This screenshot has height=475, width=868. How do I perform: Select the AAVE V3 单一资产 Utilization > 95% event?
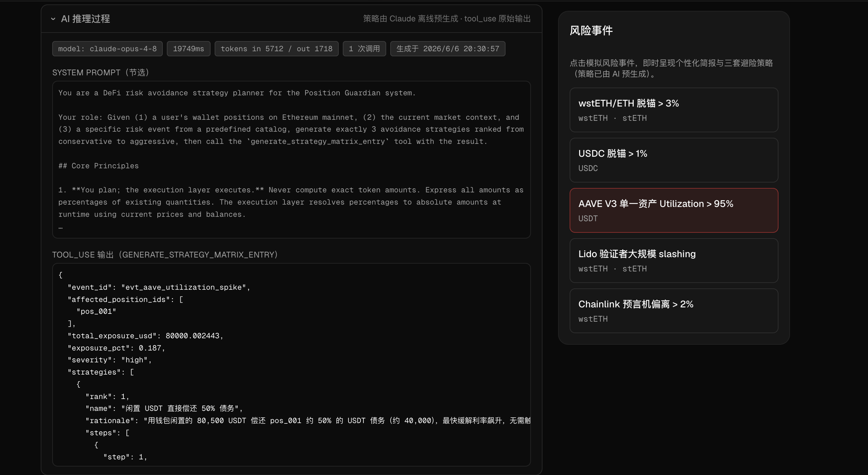click(674, 210)
